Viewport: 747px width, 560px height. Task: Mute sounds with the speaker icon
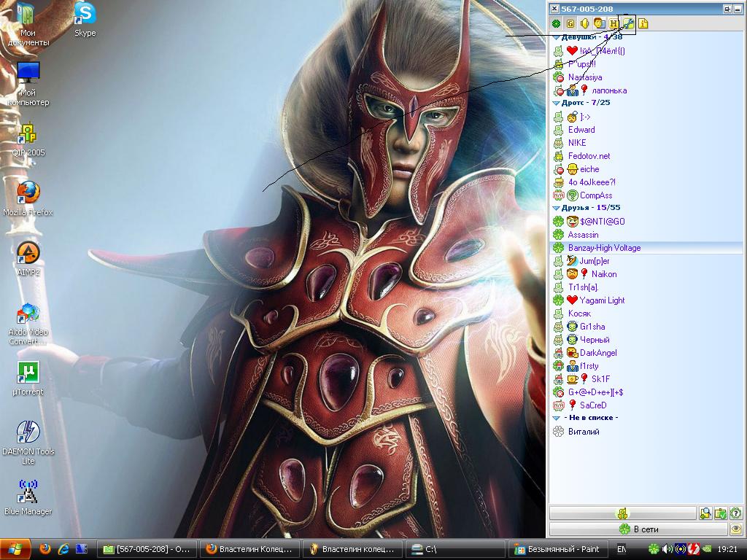point(584,23)
